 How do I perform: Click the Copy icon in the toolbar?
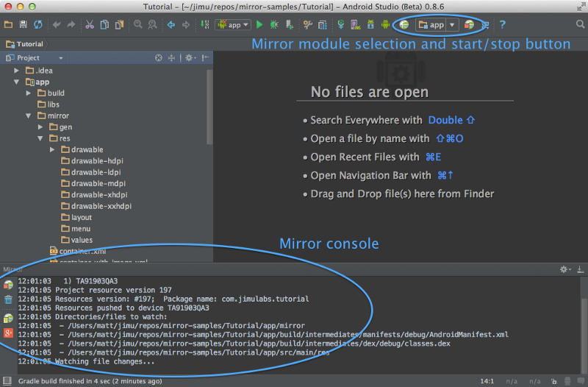tap(104, 25)
